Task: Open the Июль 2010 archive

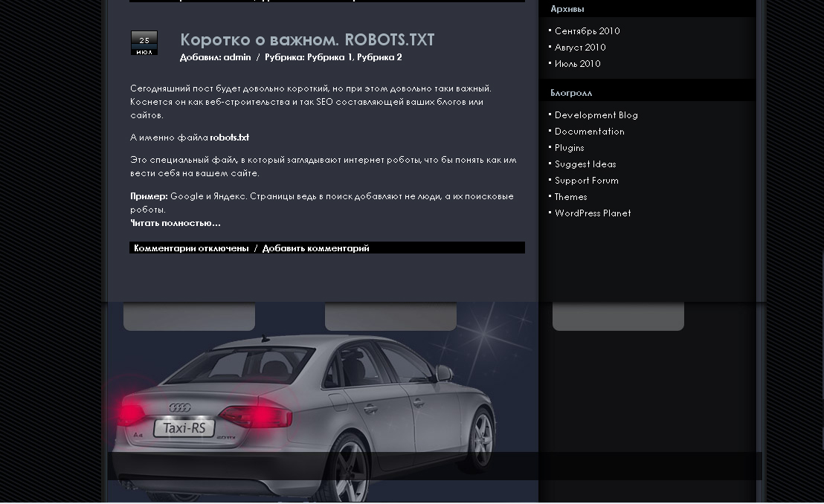Action: click(x=578, y=64)
